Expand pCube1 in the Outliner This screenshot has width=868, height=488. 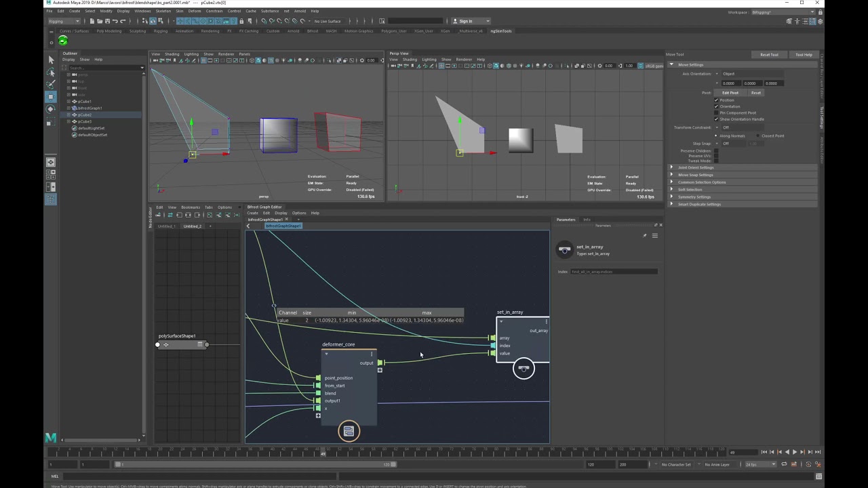pyautogui.click(x=69, y=102)
